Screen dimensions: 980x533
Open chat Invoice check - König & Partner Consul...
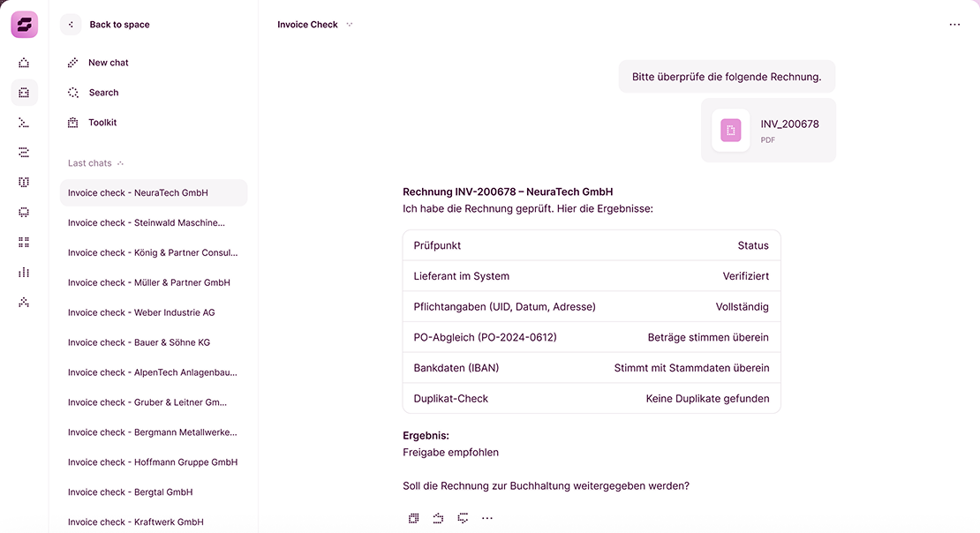(x=154, y=252)
